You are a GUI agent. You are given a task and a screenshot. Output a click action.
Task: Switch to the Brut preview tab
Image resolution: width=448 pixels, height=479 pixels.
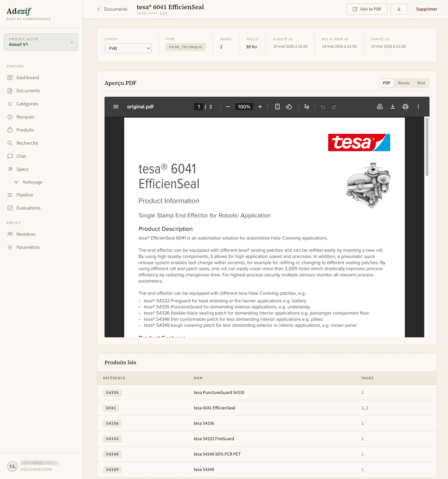click(421, 83)
